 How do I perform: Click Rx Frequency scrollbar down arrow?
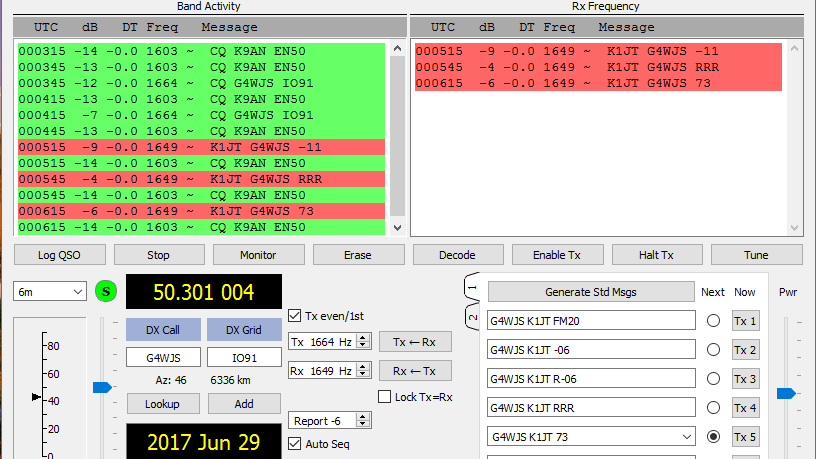(x=794, y=227)
